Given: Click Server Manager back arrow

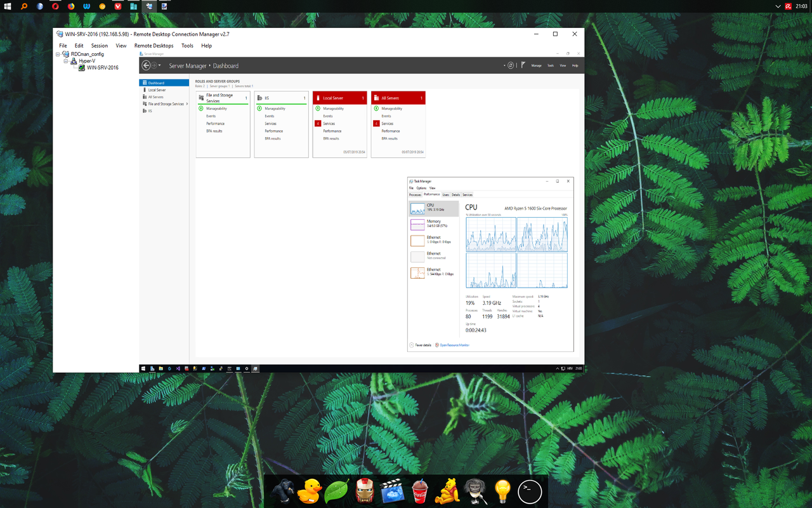Looking at the screenshot, I should click(146, 65).
